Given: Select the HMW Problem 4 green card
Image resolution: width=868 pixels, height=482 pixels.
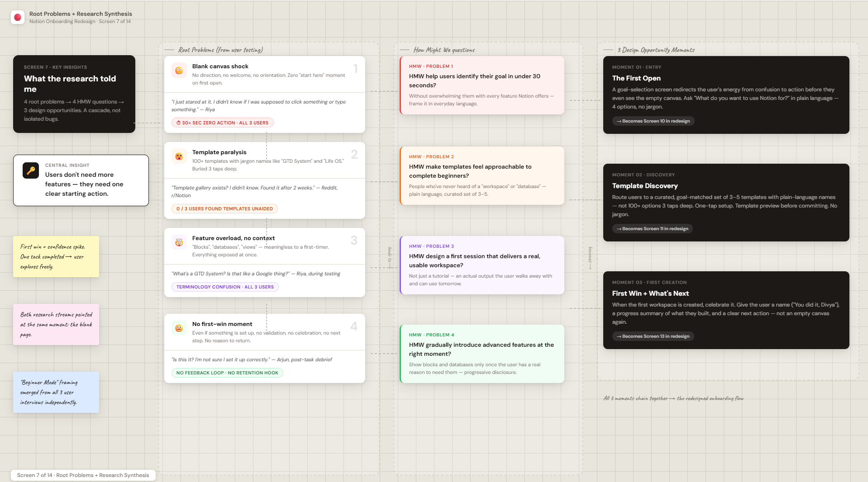Looking at the screenshot, I should click(x=482, y=354).
